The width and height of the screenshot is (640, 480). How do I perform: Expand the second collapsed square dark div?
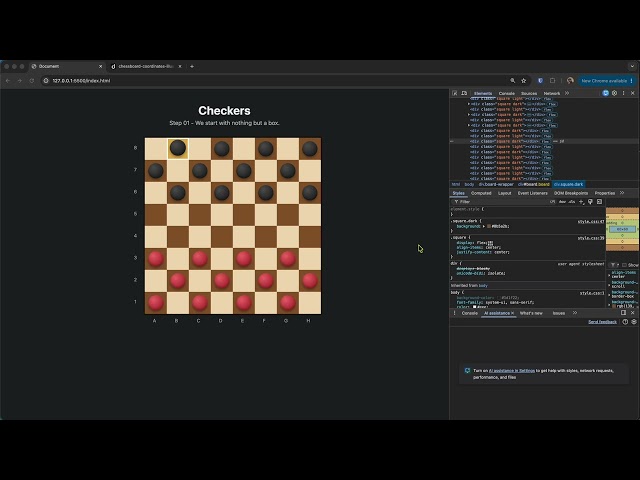tap(469, 115)
